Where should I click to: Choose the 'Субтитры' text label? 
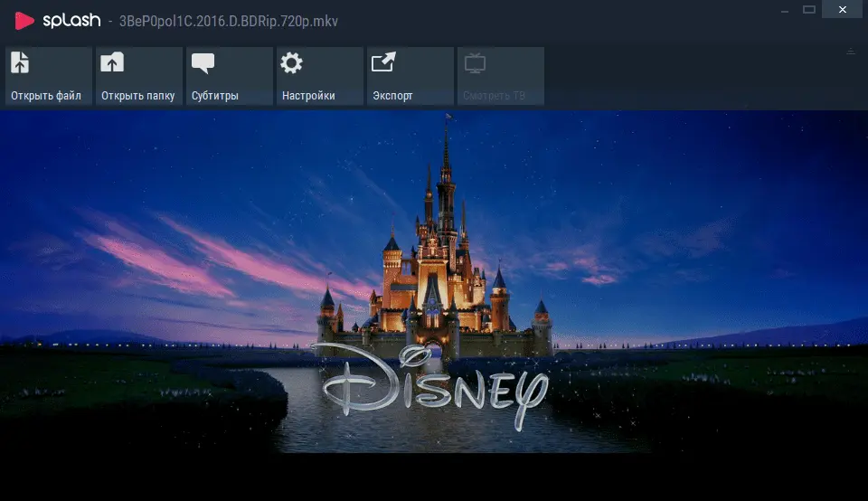pyautogui.click(x=215, y=96)
